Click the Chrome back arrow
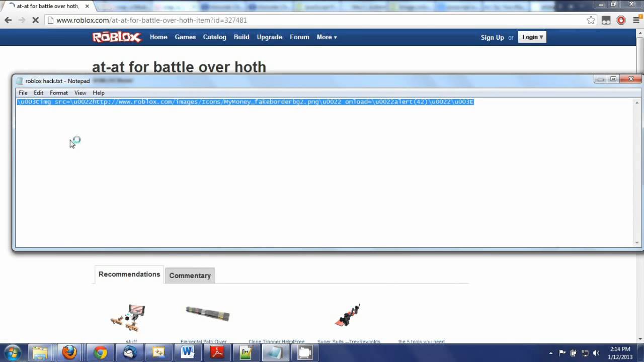 pyautogui.click(x=8, y=20)
